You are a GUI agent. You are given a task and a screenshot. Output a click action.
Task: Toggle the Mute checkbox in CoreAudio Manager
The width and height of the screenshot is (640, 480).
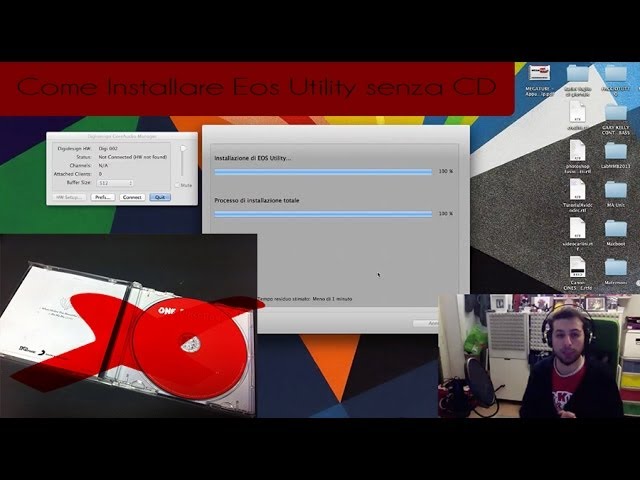[x=177, y=185]
